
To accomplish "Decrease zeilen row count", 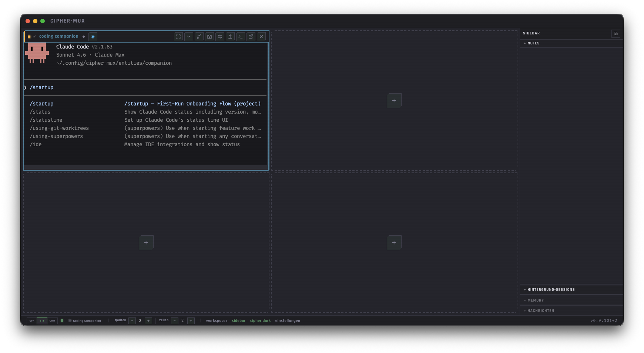I will (175, 321).
